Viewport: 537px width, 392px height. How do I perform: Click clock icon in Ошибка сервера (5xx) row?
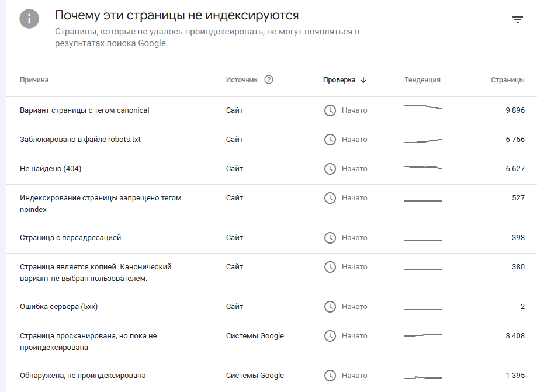coord(330,306)
